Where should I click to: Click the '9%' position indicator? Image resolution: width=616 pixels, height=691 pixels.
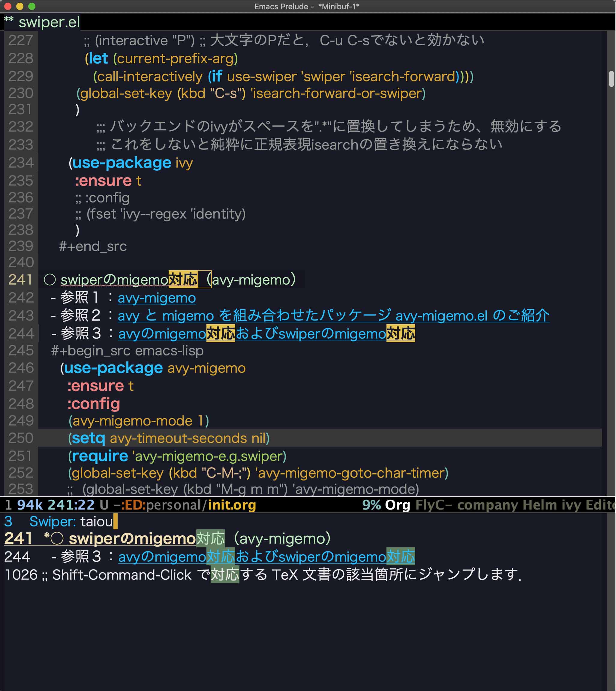pos(372,505)
